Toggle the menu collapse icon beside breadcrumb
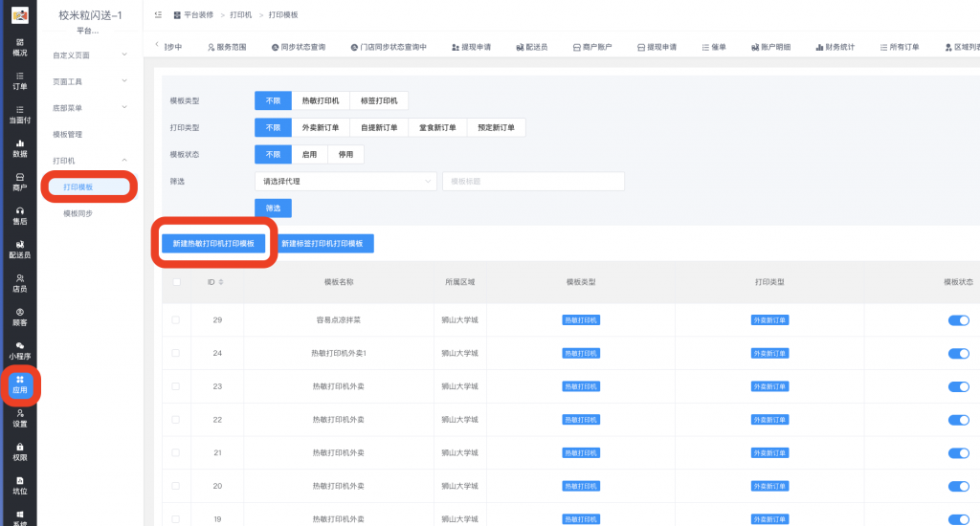This screenshot has width=980, height=526. (x=158, y=14)
